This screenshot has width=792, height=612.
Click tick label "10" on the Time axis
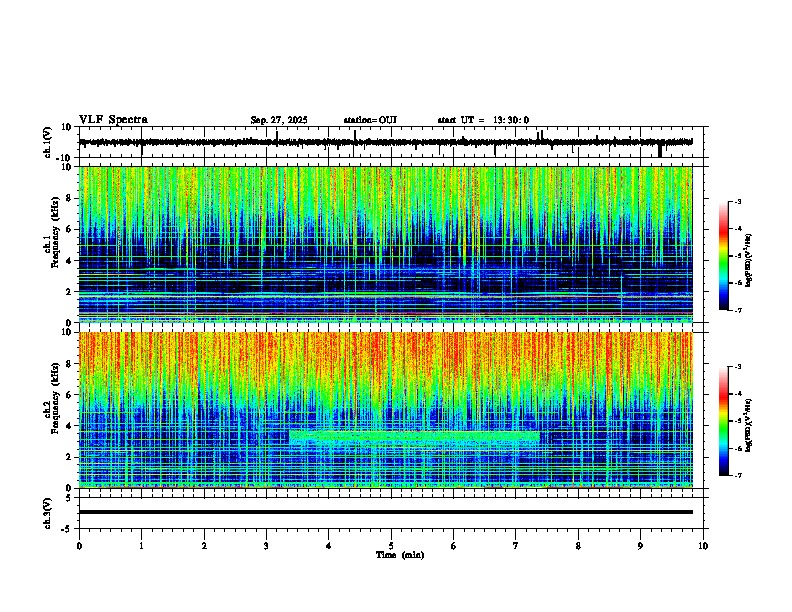[x=703, y=546]
